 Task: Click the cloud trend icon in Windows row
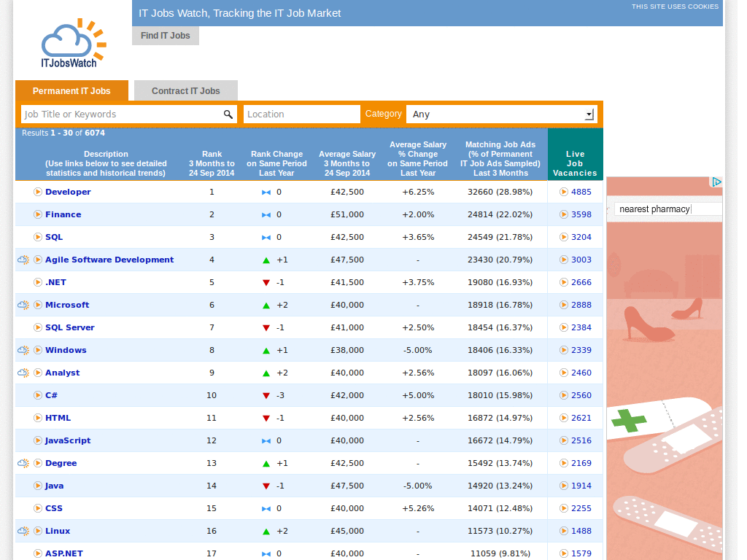tap(23, 350)
